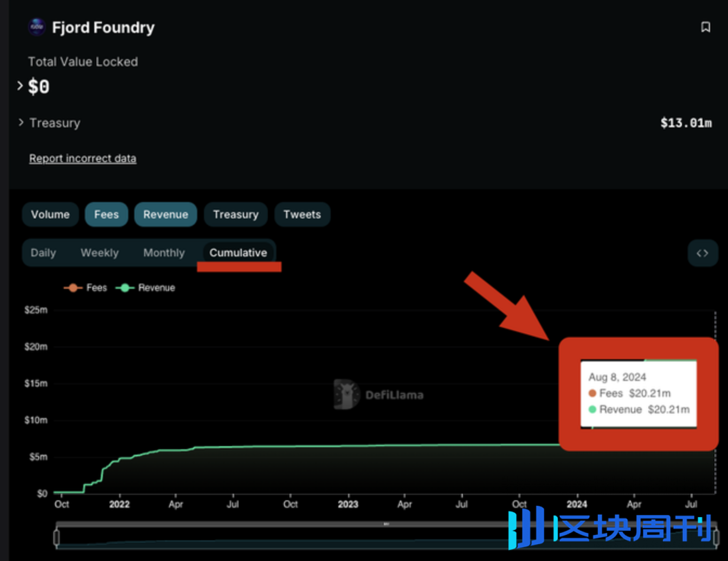Click the $13.01m treasury value
The image size is (728, 561).
[686, 123]
